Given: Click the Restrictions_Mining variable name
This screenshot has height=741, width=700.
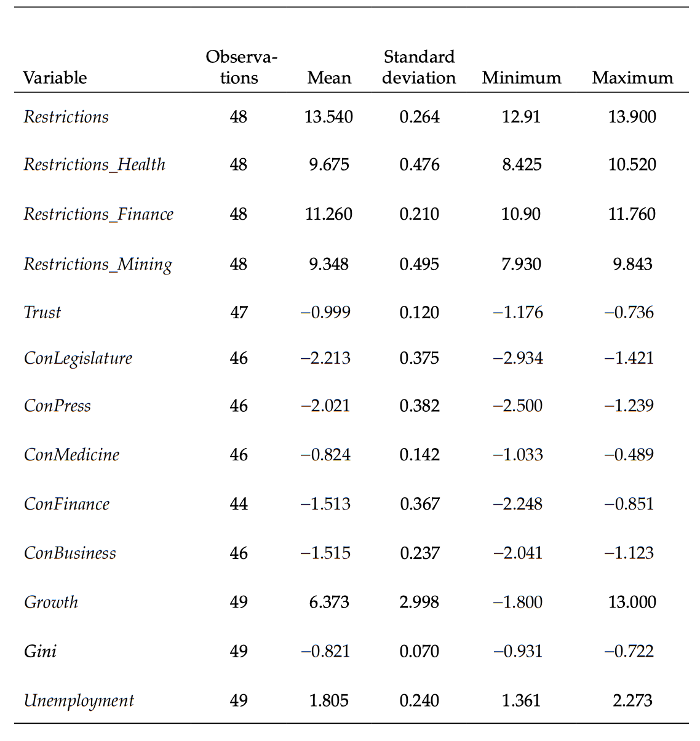Looking at the screenshot, I should pos(98,264).
